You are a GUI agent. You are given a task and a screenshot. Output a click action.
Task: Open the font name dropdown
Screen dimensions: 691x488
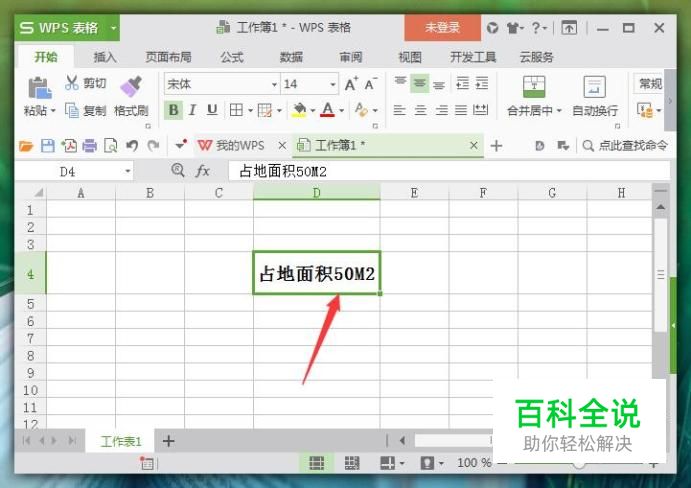click(x=274, y=84)
